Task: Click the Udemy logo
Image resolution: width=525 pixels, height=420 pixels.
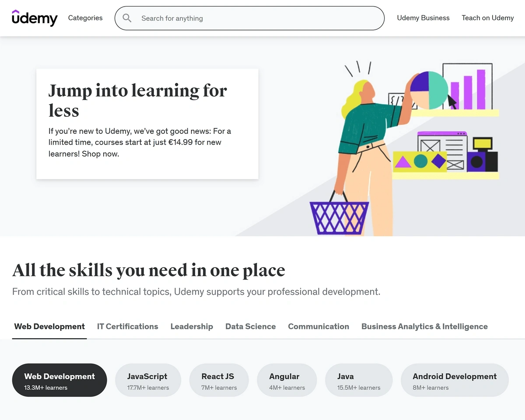Action: [x=35, y=18]
